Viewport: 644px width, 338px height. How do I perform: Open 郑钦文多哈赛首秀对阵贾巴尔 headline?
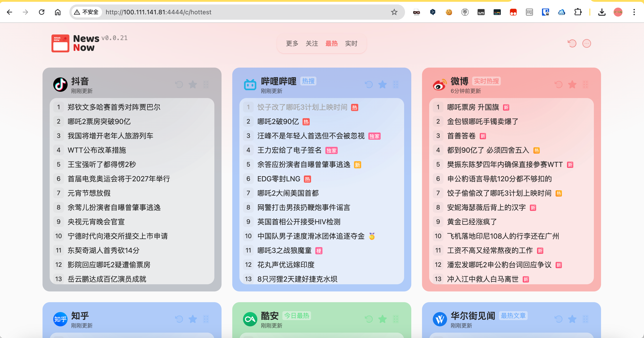(x=114, y=107)
